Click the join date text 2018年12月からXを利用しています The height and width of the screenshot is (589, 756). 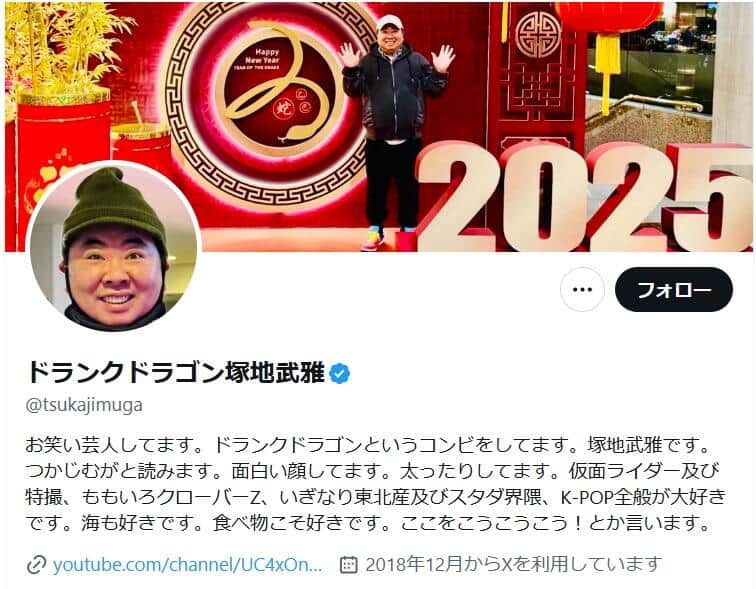(x=512, y=564)
